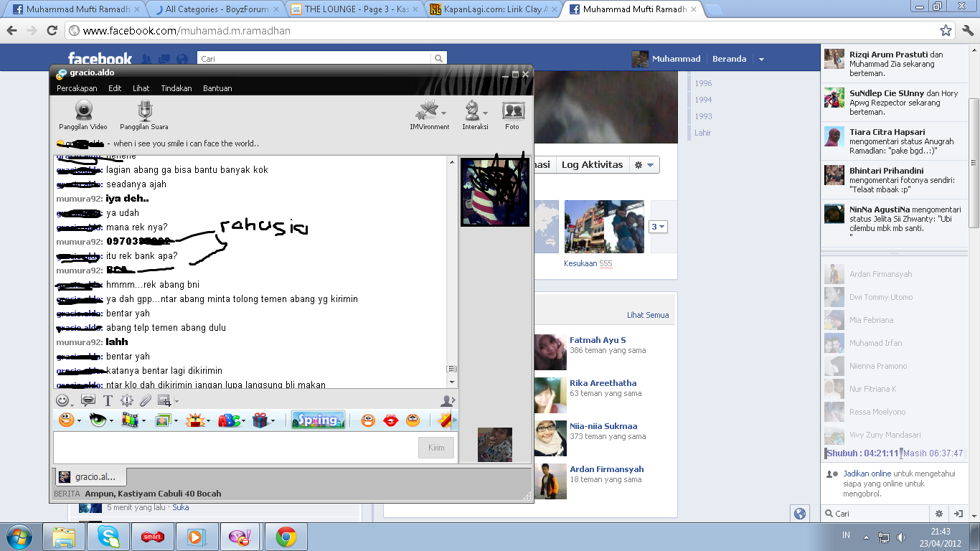This screenshot has height=551, width=980.
Task: Open the profile gear settings dropdown
Action: pyautogui.click(x=644, y=165)
